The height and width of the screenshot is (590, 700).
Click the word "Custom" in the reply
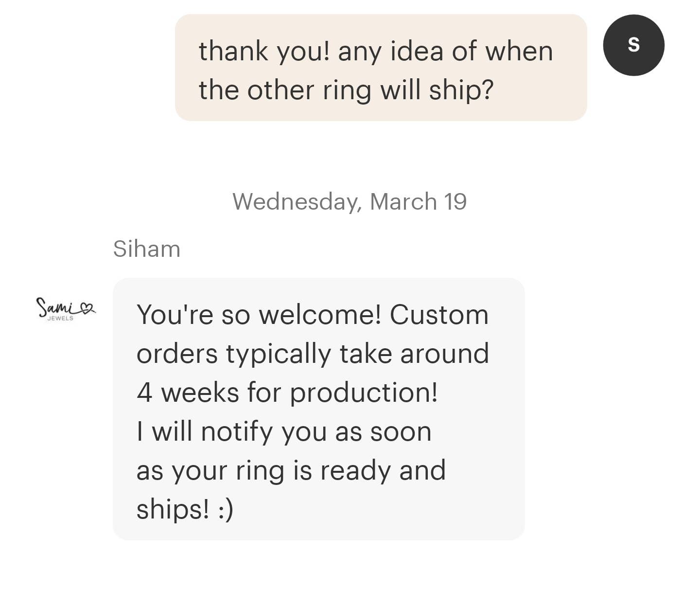coord(439,315)
